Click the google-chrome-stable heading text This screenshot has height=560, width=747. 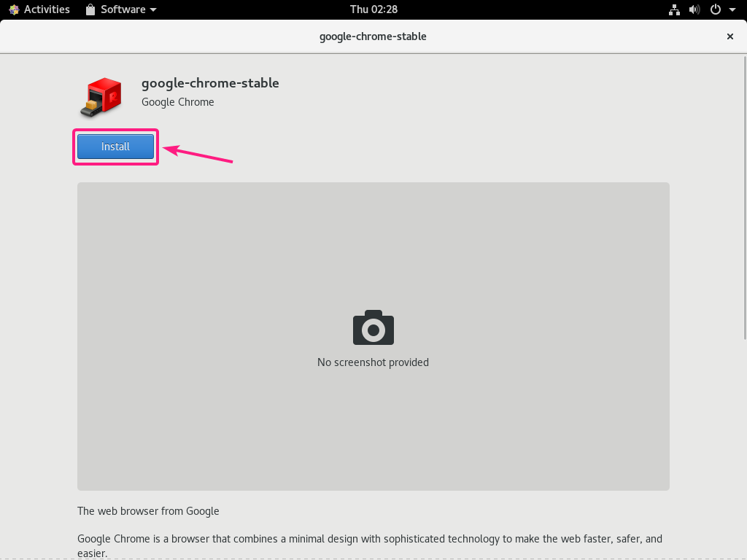click(x=210, y=83)
